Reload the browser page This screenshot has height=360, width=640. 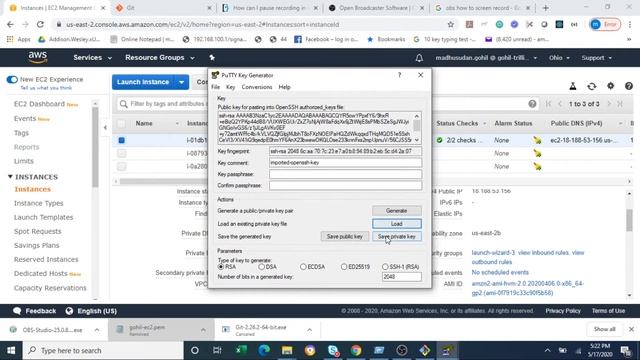[40, 24]
